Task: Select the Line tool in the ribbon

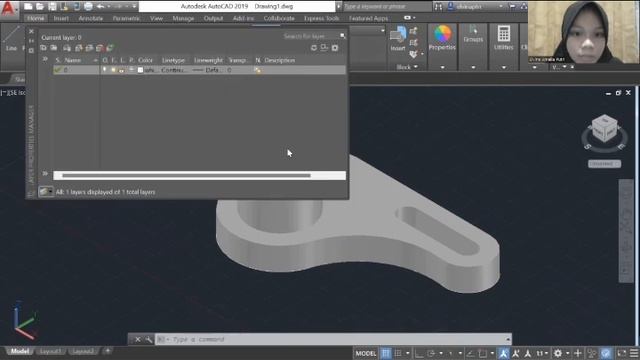Action: coord(11,39)
